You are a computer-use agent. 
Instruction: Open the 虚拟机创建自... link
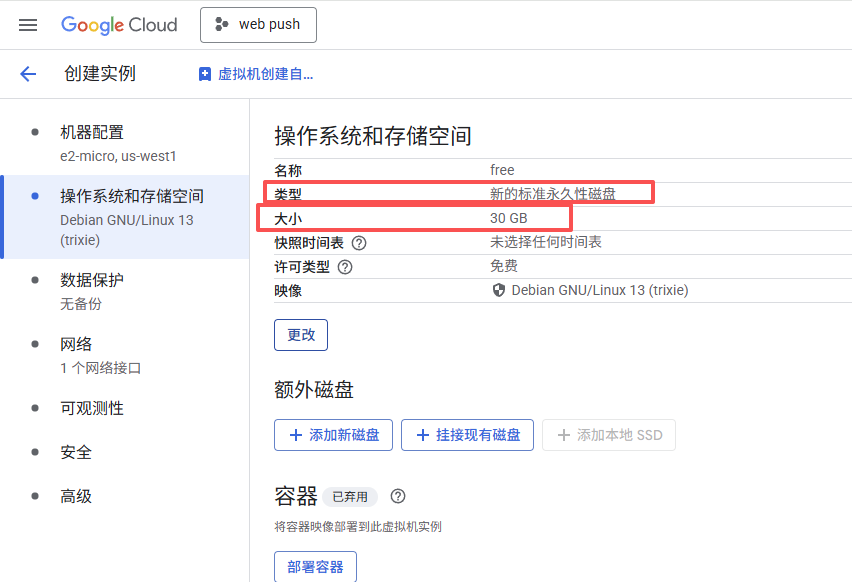point(256,74)
